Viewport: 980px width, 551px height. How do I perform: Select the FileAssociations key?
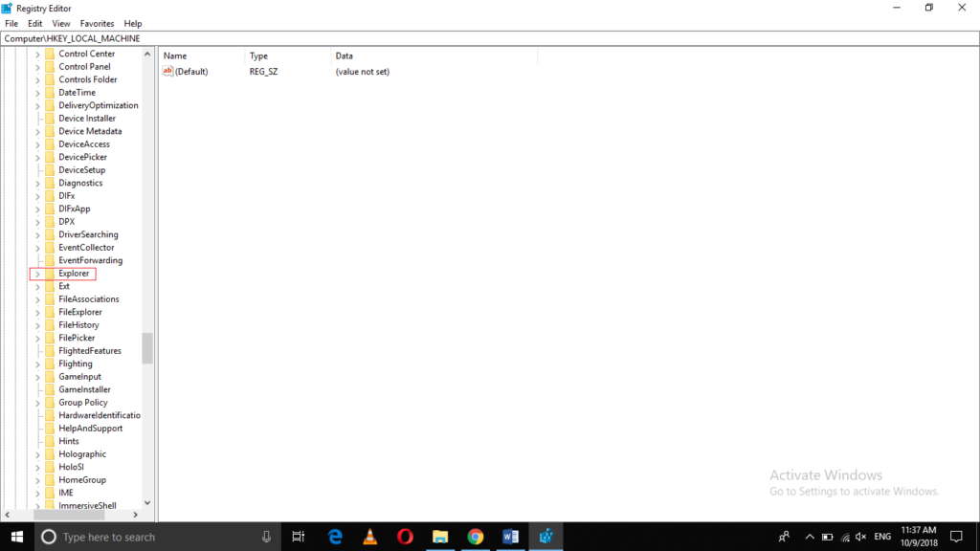click(89, 299)
